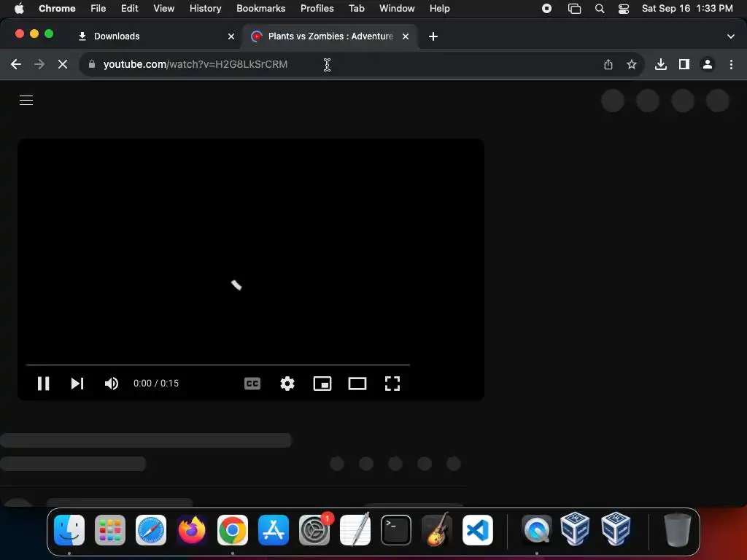
Task: Select Plants vs Zombies tab
Action: pyautogui.click(x=330, y=36)
